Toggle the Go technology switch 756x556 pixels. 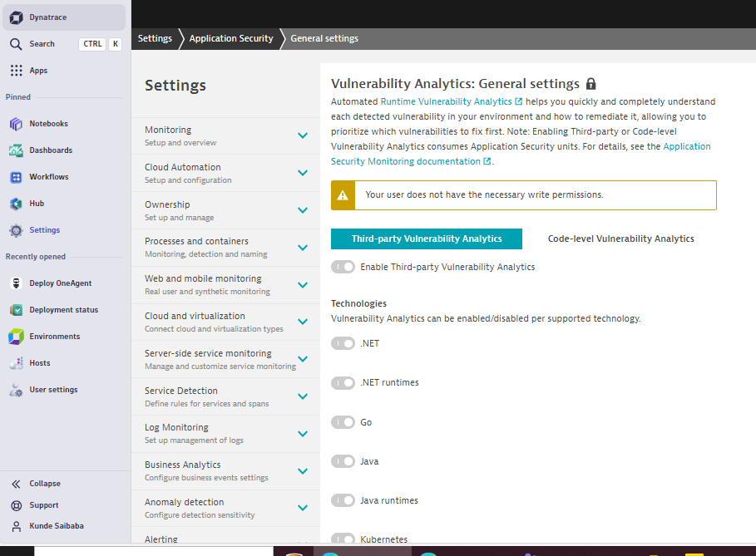pos(343,422)
